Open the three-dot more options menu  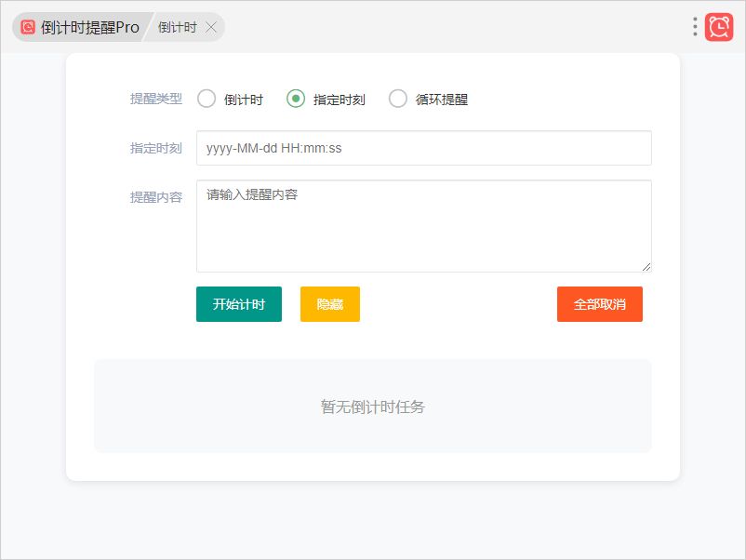695,27
